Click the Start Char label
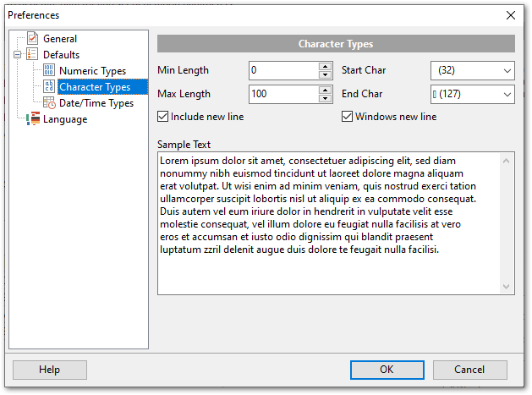 pyautogui.click(x=364, y=70)
